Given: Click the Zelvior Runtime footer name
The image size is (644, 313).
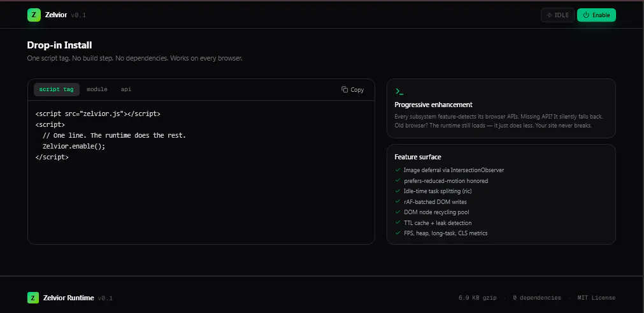Looking at the screenshot, I should pyautogui.click(x=69, y=298).
